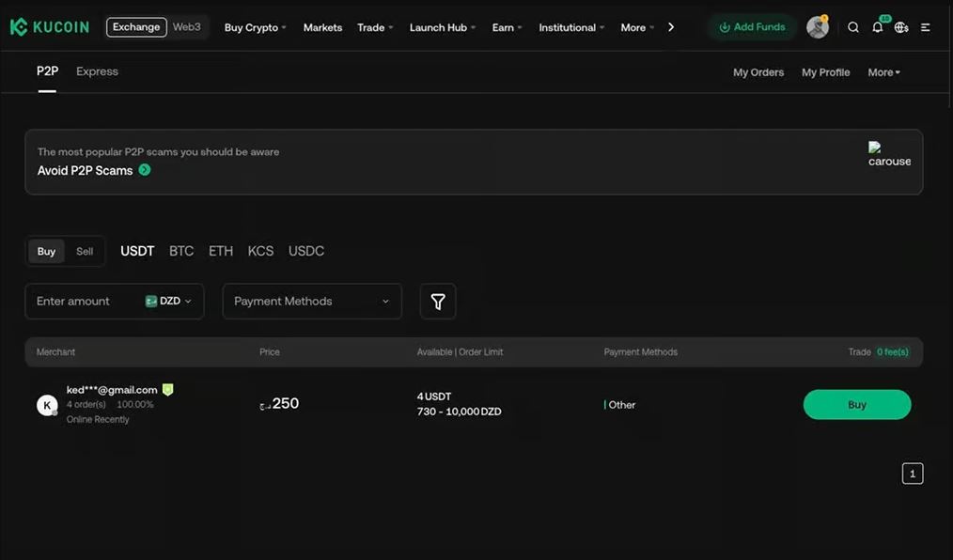Click merchant name ked***@gmail.com
This screenshot has height=560, width=953.
112,390
